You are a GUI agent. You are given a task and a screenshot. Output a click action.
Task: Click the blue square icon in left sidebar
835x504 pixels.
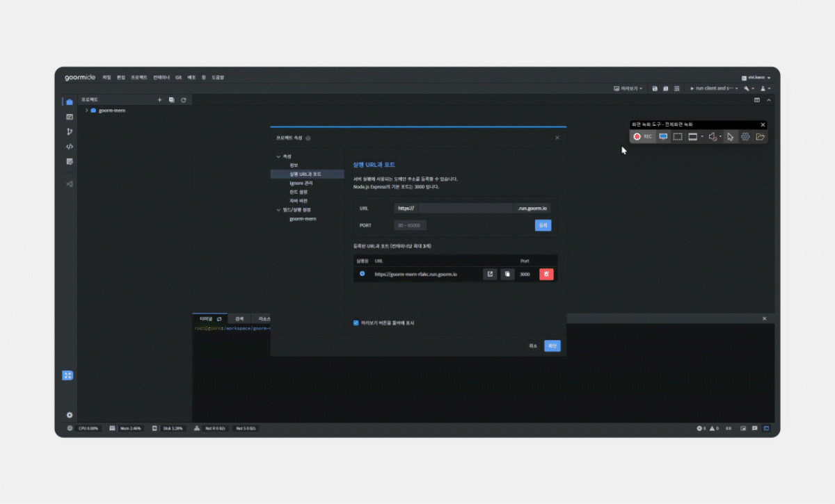pyautogui.click(x=67, y=375)
